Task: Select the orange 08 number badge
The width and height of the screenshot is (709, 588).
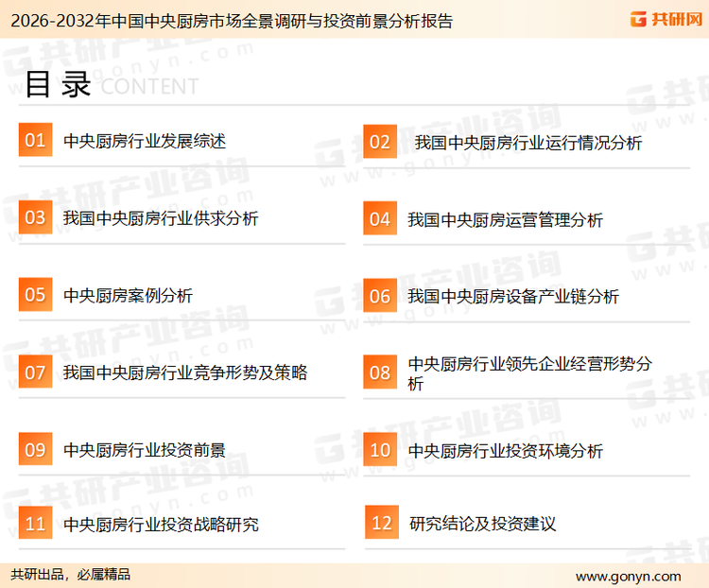Action: [x=380, y=372]
